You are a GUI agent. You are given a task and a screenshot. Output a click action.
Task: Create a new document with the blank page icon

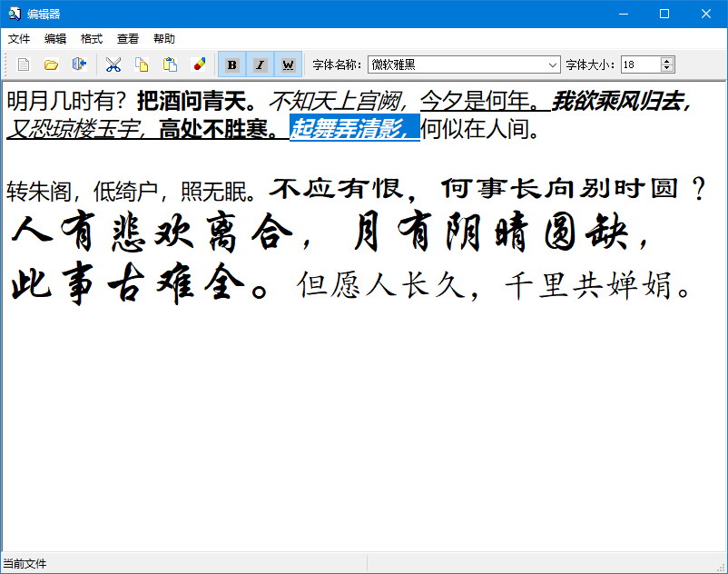[24, 64]
